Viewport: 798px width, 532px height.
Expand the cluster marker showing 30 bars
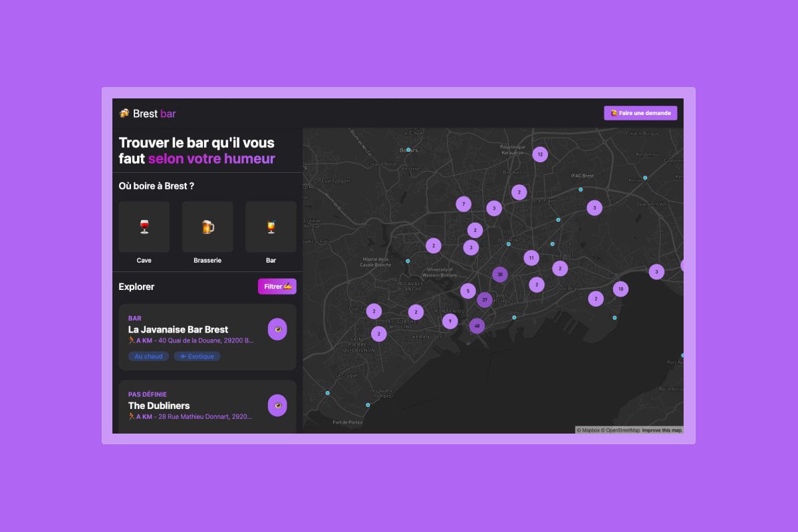point(500,274)
